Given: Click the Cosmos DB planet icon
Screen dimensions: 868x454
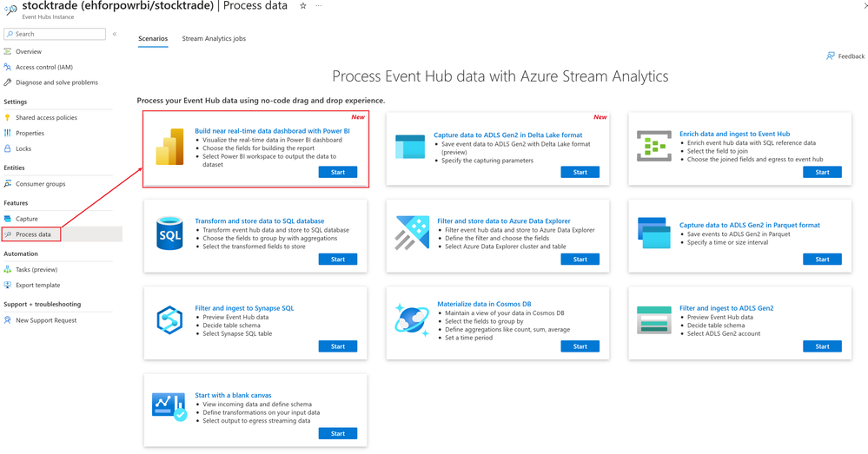Looking at the screenshot, I should click(412, 319).
